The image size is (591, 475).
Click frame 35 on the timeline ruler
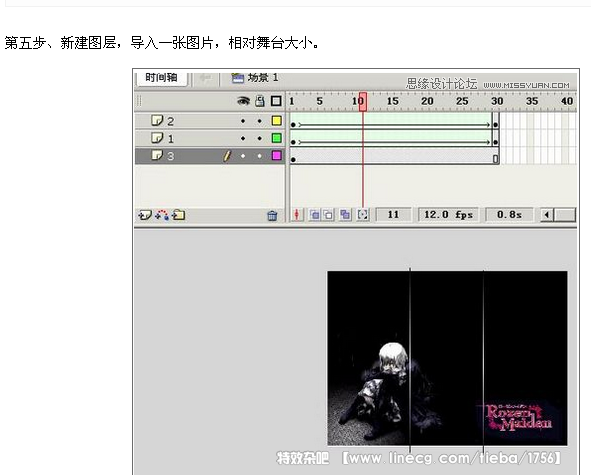tap(532, 101)
